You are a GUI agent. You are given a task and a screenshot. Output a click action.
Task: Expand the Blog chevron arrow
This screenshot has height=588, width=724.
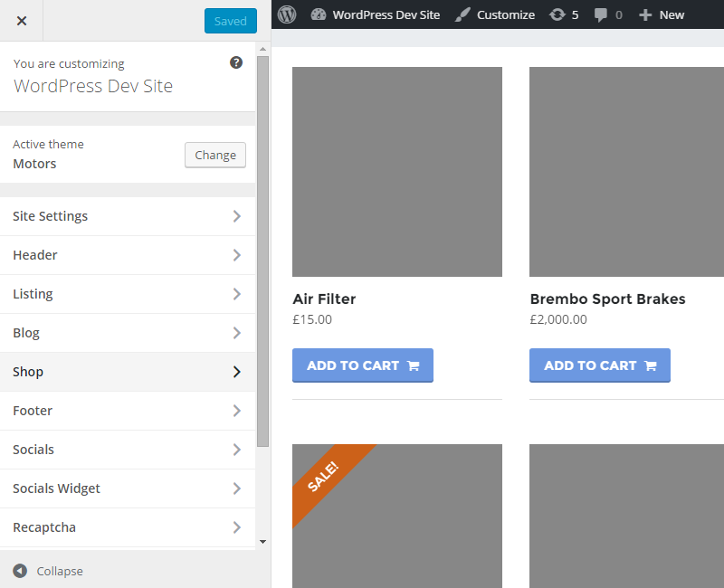pyautogui.click(x=237, y=333)
